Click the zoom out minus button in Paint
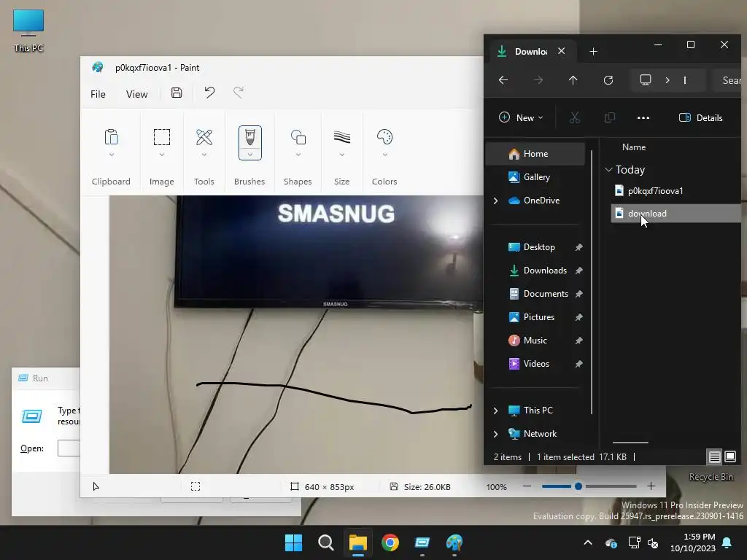Screen dimensions: 747x560 (527, 486)
